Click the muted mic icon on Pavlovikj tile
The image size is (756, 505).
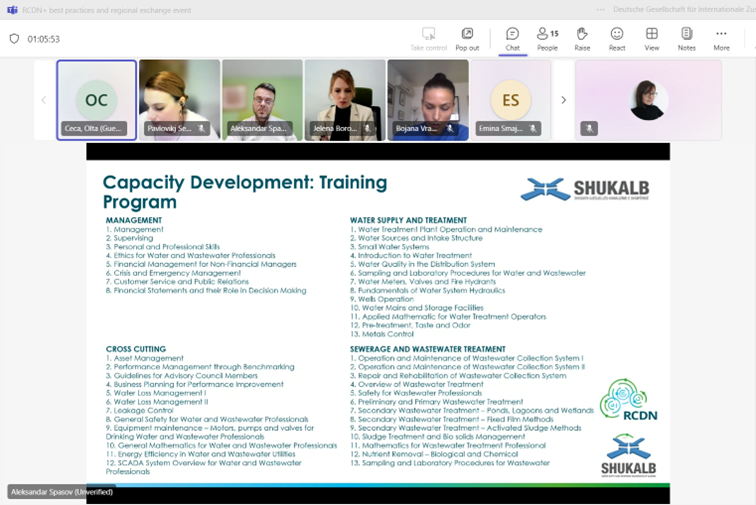point(201,129)
